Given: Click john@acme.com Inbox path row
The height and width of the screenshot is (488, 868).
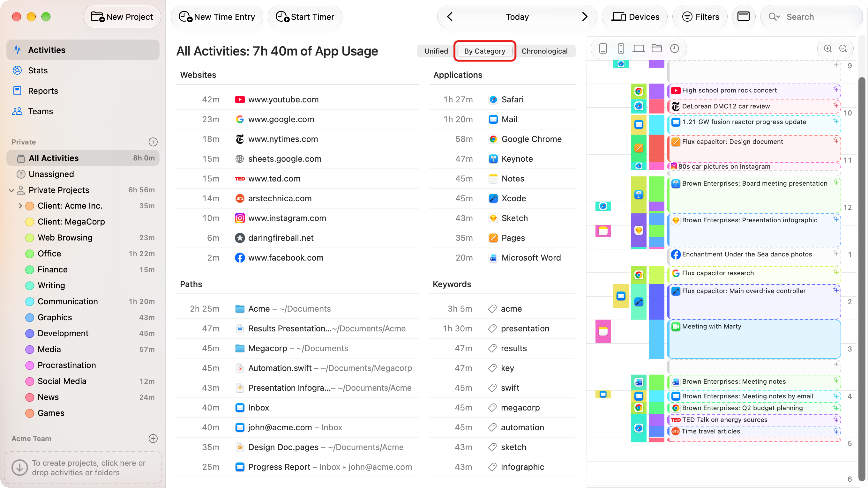Looking at the screenshot, I should (297, 427).
